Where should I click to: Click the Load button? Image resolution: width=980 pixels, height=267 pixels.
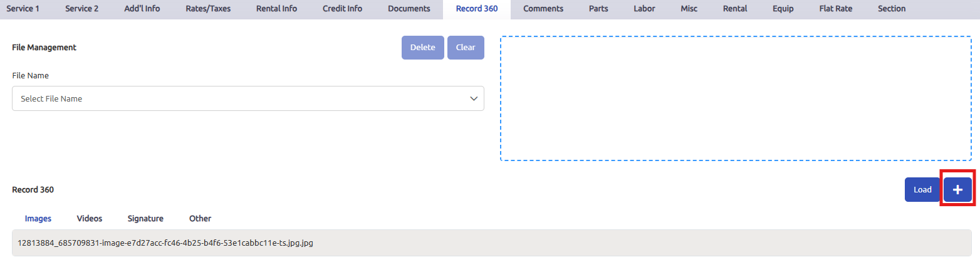click(922, 189)
